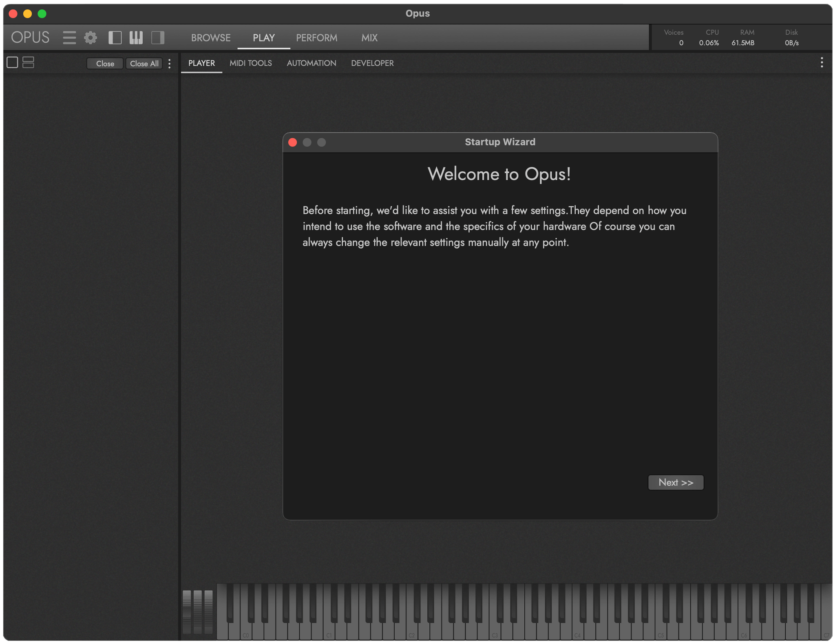Select the AUTOMATION sub-tab
Image resolution: width=835 pixels, height=644 pixels.
[311, 63]
